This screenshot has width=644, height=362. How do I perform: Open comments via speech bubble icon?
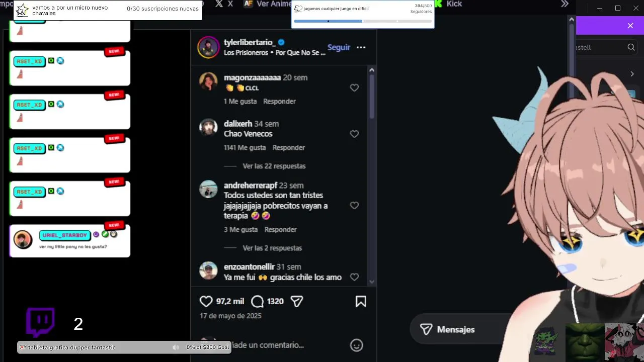coord(257,302)
